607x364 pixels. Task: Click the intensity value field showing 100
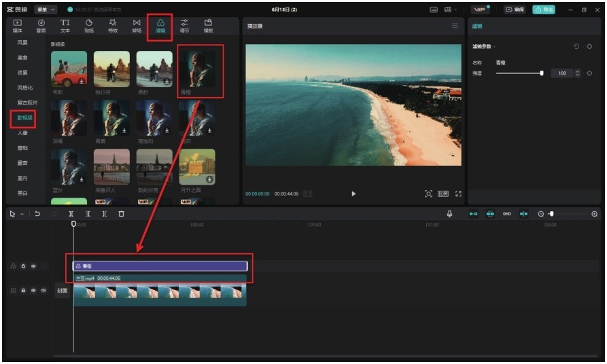pyautogui.click(x=562, y=73)
